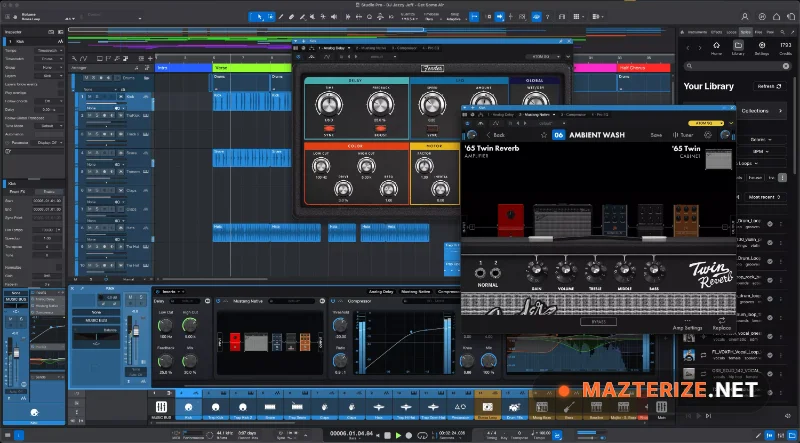
Task: Select the Half Chorus arranger section
Action: point(644,68)
